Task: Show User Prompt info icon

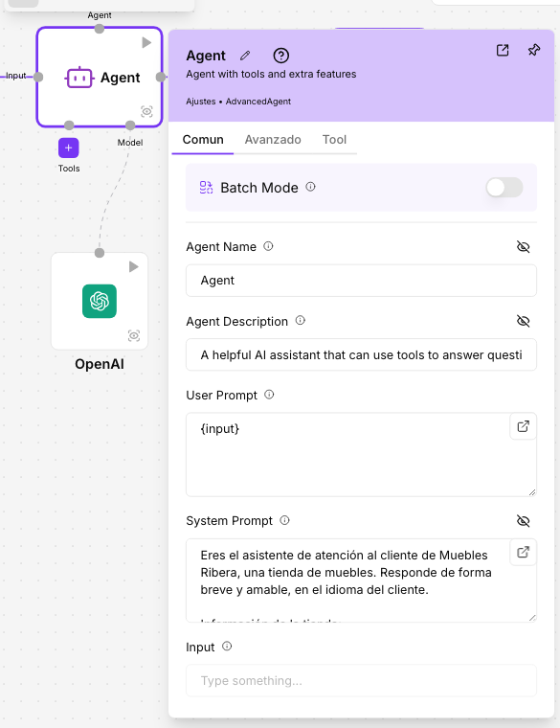Action: (x=269, y=395)
